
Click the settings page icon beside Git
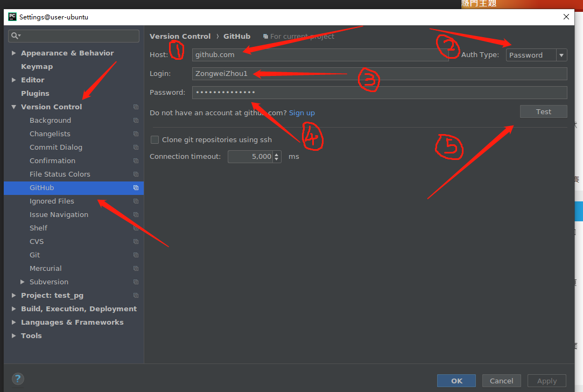(x=136, y=255)
